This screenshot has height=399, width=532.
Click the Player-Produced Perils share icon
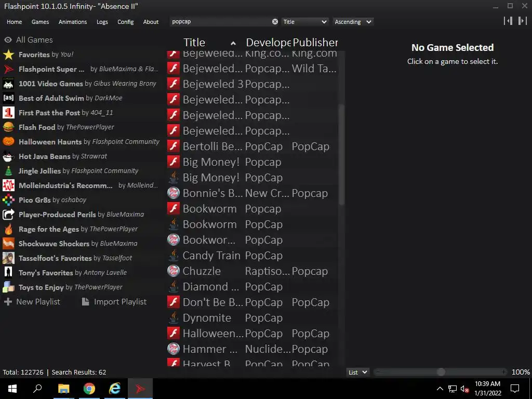[8, 215]
